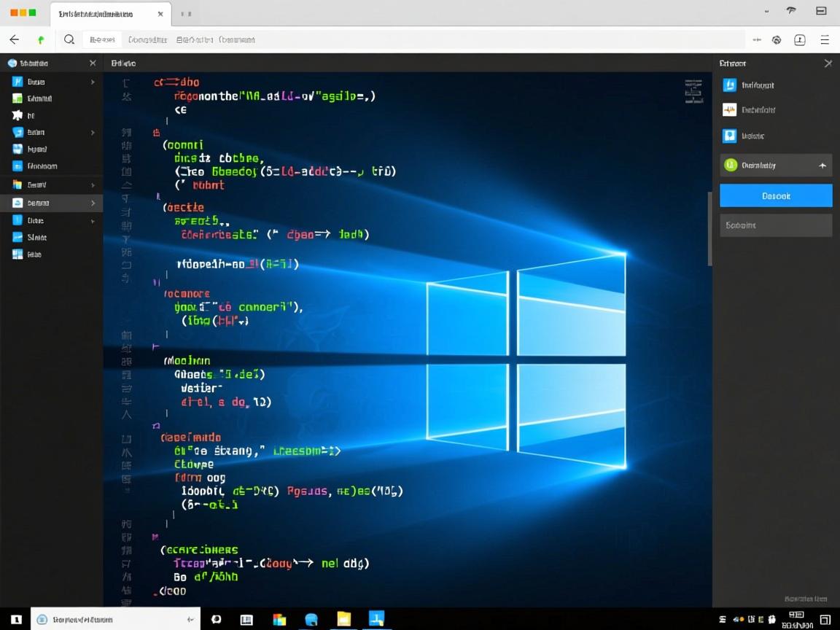Close the left sidebar panel with its X
840x630 pixels.
pos(92,63)
